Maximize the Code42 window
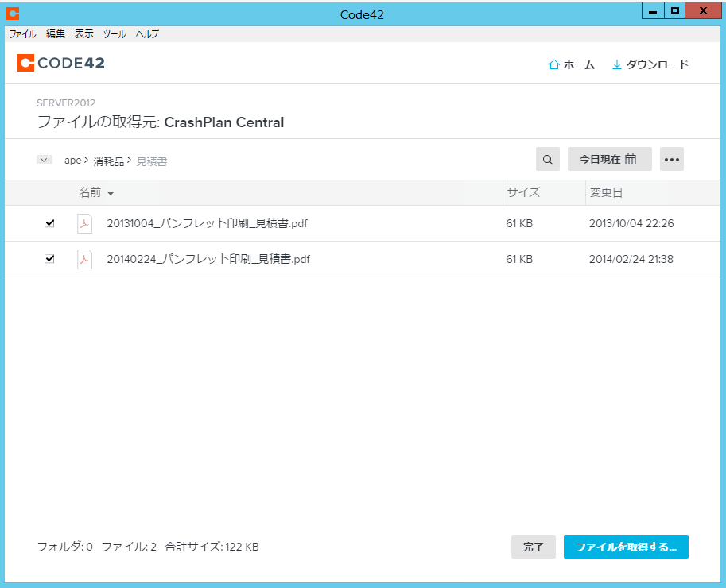 [x=674, y=11]
